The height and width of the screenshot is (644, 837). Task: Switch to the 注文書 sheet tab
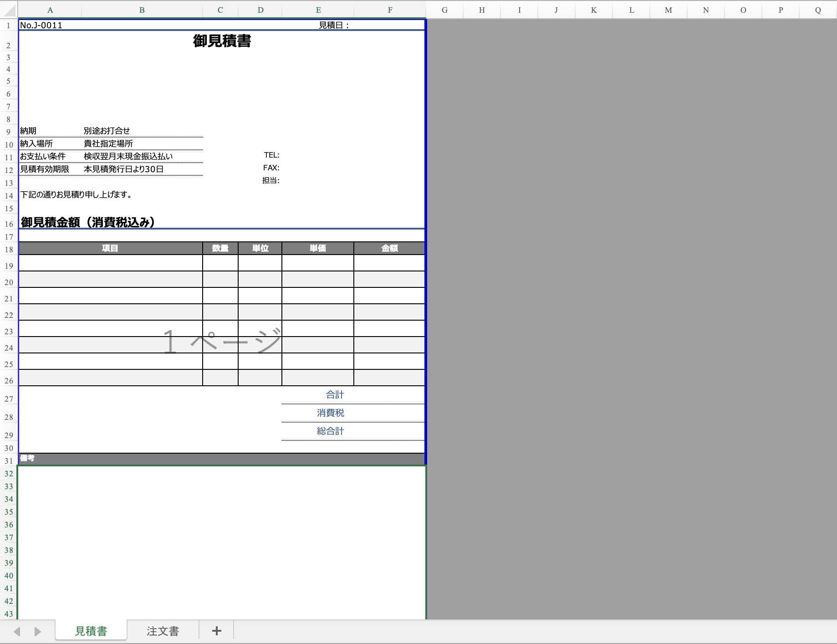(x=163, y=631)
